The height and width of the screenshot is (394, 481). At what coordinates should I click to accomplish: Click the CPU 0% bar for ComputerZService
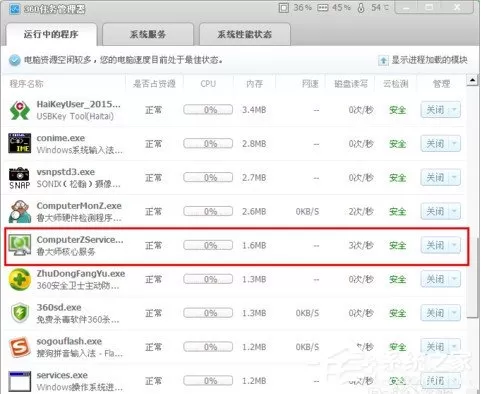(x=208, y=245)
